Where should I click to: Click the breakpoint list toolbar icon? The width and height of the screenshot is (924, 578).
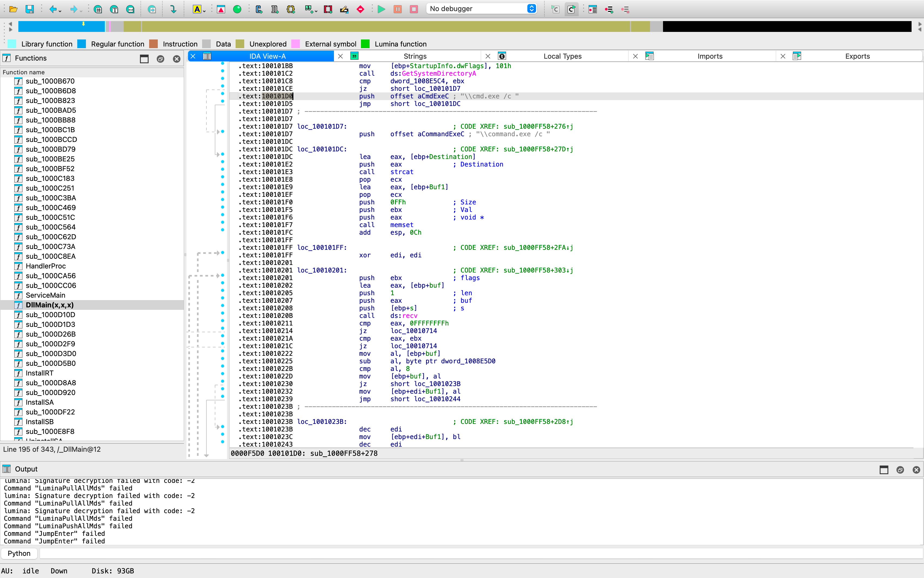[x=593, y=9]
